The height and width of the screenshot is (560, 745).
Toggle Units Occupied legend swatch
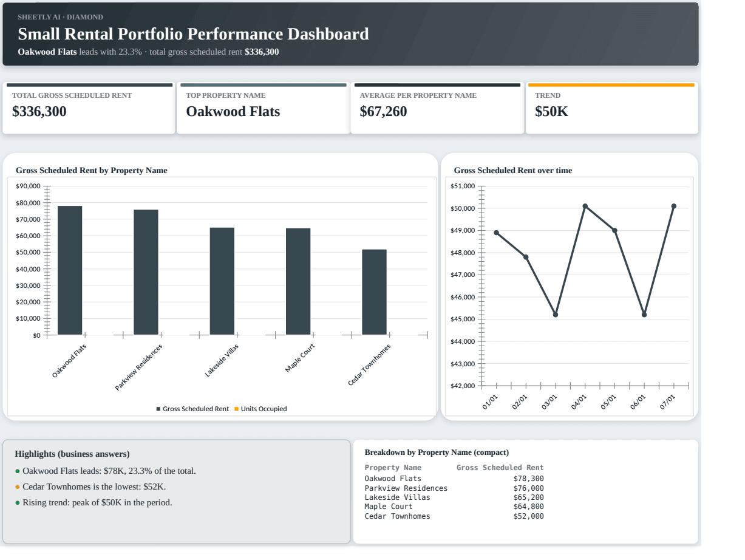(237, 409)
